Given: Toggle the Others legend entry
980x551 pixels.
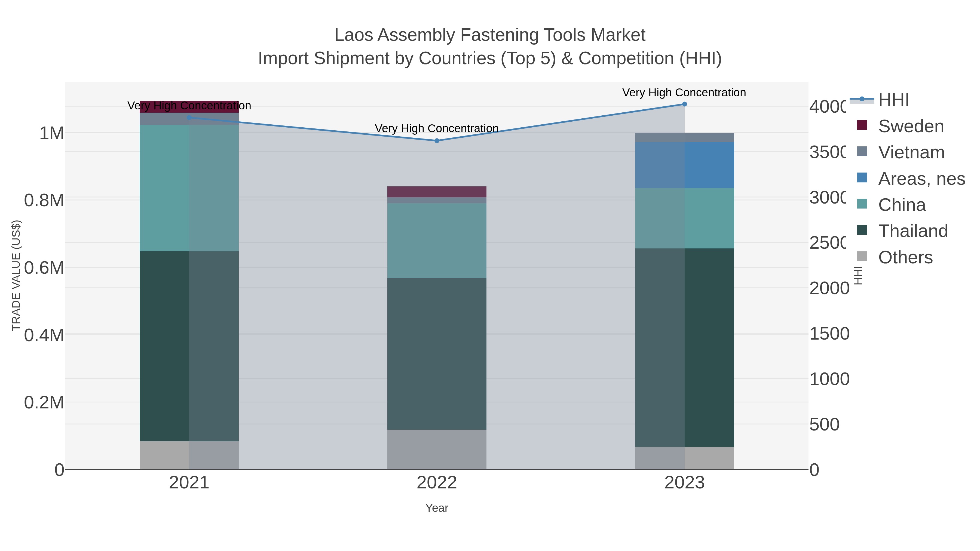Looking at the screenshot, I should coord(895,257).
